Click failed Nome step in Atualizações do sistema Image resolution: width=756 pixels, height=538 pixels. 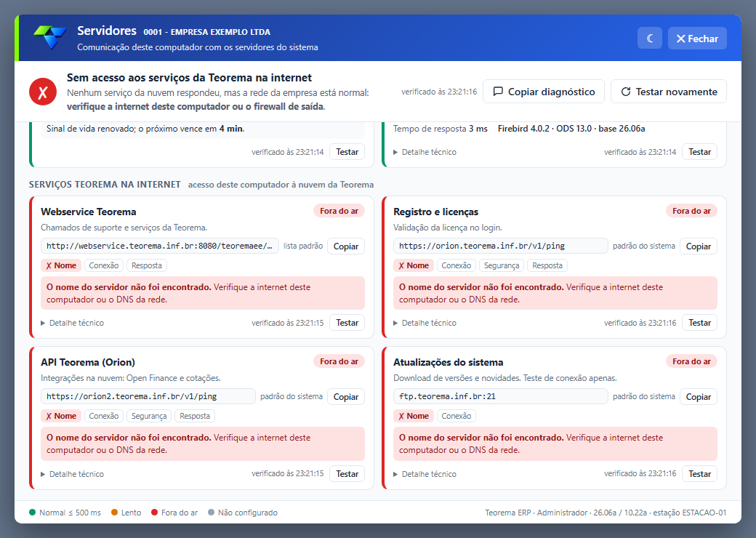pyautogui.click(x=413, y=416)
